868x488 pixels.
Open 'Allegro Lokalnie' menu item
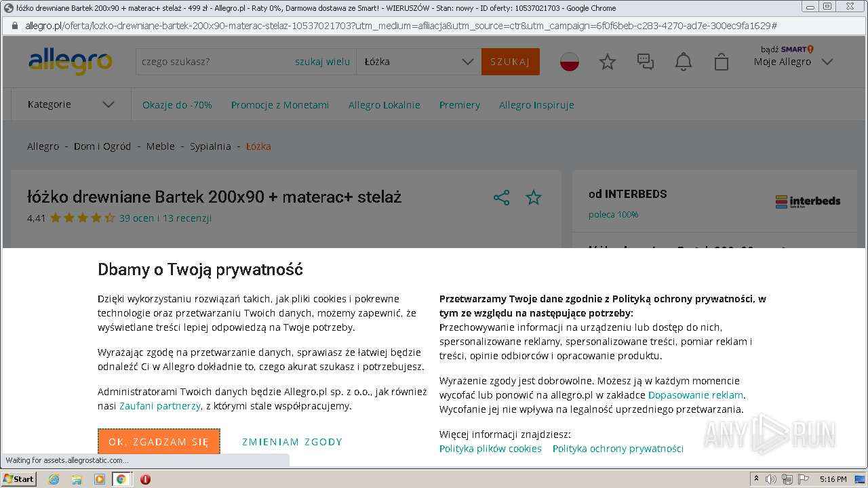384,105
